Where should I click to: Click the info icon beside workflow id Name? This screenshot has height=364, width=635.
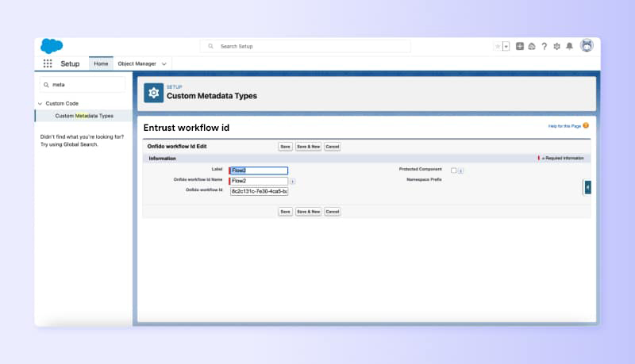[x=292, y=182]
